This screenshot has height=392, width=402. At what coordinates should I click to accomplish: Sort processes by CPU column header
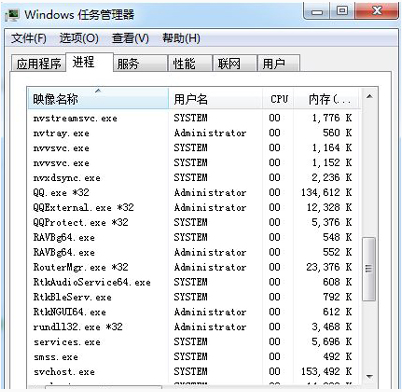pyautogui.click(x=278, y=99)
